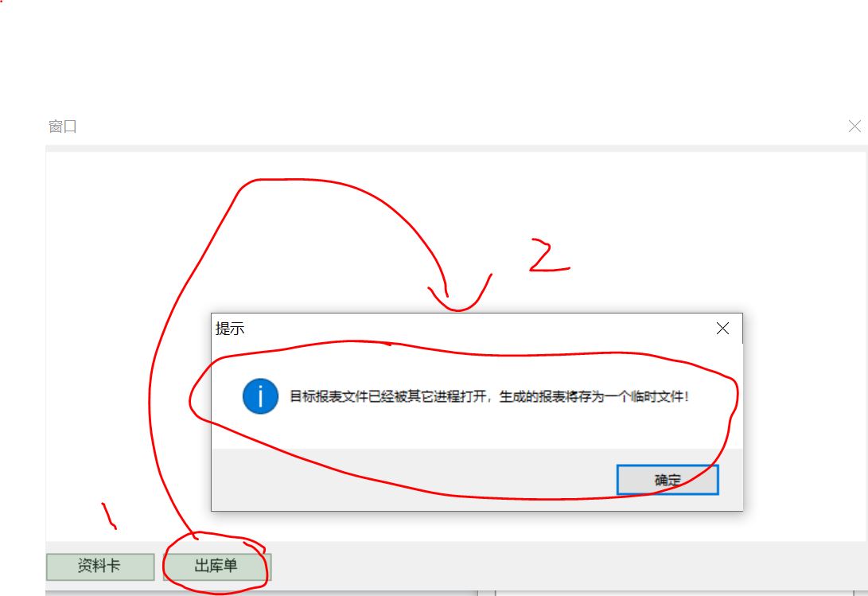Click the blue information icon
The width and height of the screenshot is (868, 596).
pyautogui.click(x=261, y=396)
